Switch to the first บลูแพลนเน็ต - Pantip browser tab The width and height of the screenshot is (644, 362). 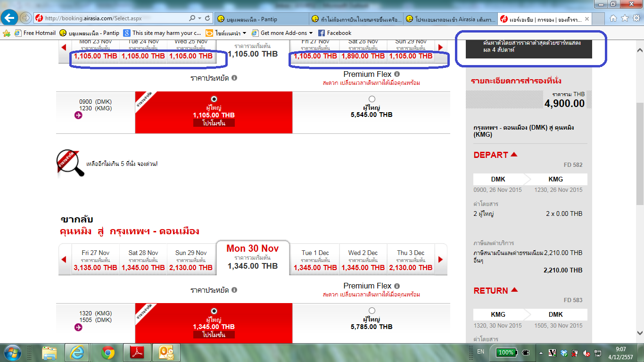coord(261,19)
